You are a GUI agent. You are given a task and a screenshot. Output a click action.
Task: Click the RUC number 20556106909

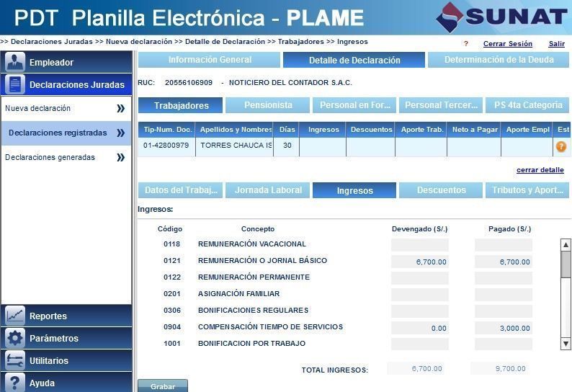pyautogui.click(x=189, y=82)
